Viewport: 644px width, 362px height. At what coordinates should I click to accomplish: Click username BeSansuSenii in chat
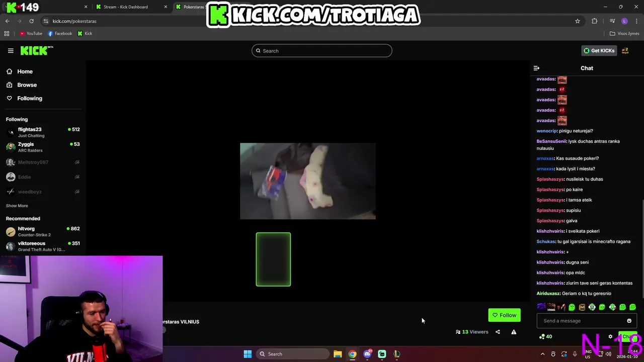click(551, 141)
